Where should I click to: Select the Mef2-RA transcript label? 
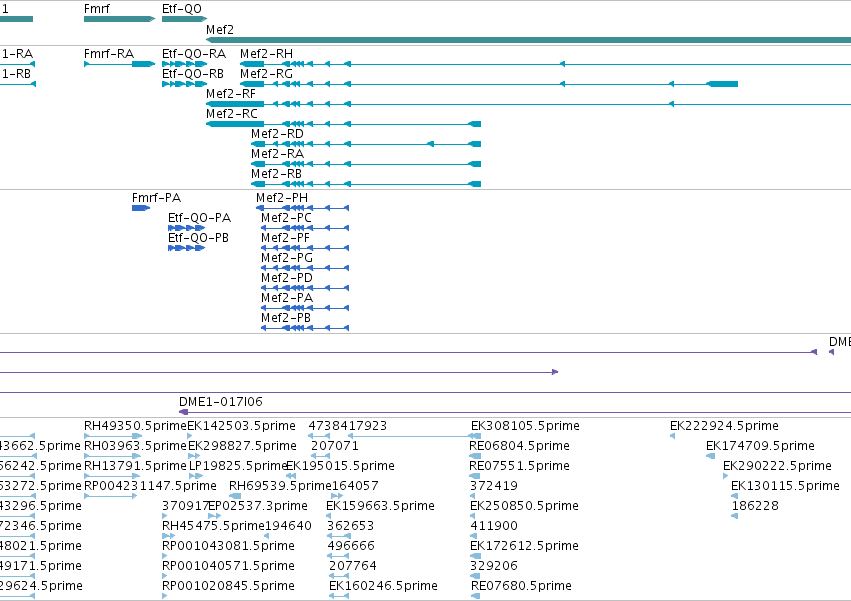tap(277, 154)
